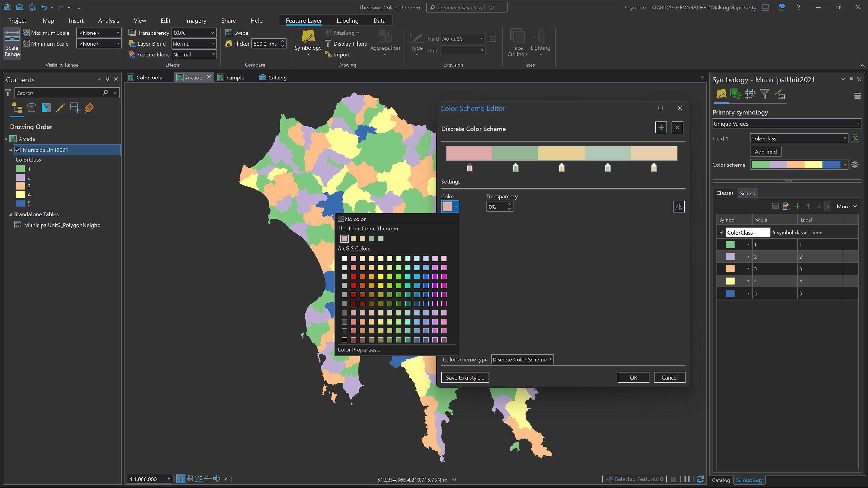Uncheck the MunicipalUnit2021 layer visibility
This screenshot has height=488, width=868.
click(x=18, y=150)
